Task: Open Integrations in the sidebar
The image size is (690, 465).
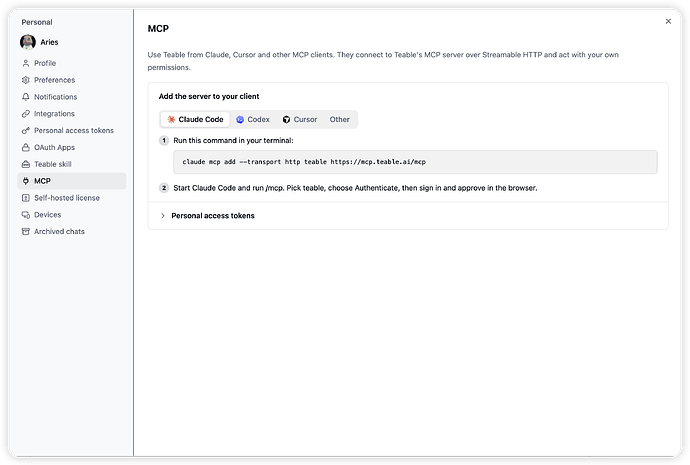Action: 71,114
